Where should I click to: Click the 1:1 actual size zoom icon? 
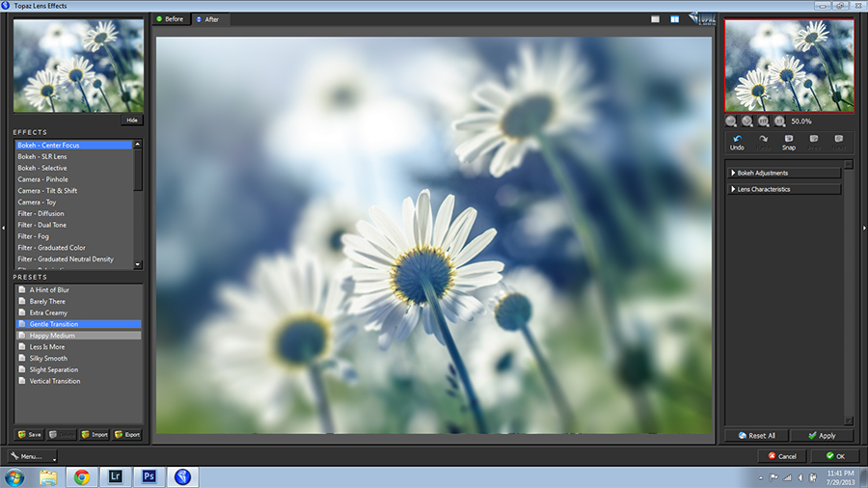click(x=779, y=122)
